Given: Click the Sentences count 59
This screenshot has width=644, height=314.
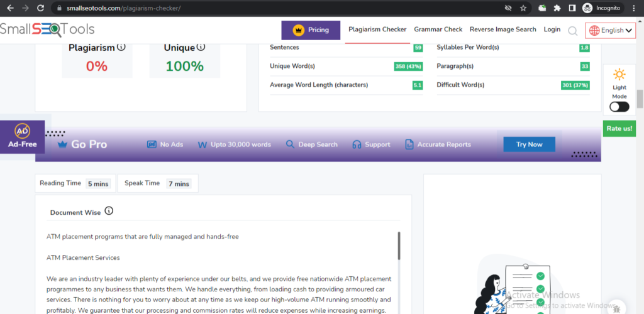Looking at the screenshot, I should tap(418, 48).
